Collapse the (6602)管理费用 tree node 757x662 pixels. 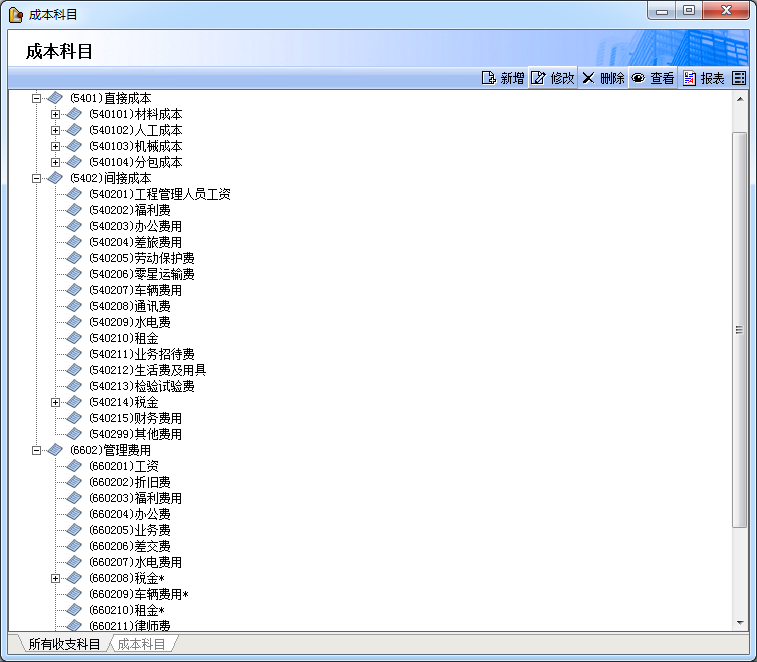click(x=37, y=450)
